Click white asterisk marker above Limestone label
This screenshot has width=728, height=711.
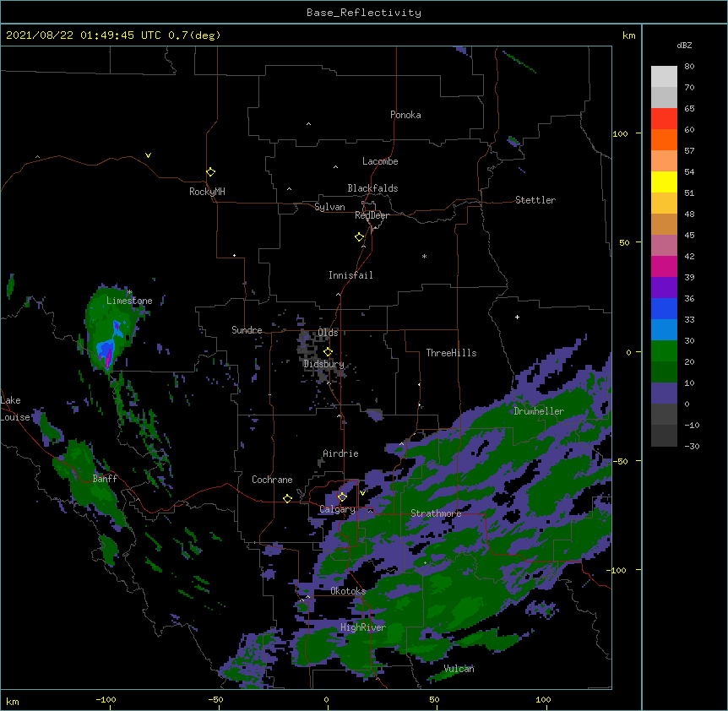[x=130, y=292]
